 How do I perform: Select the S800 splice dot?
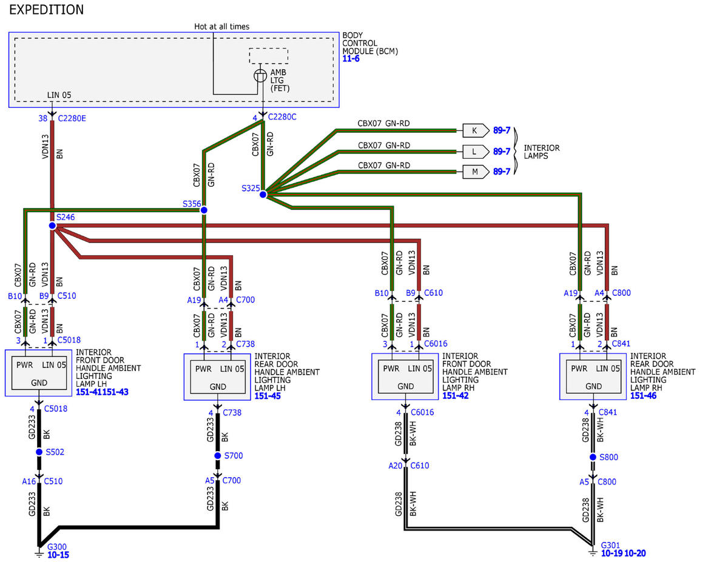(593, 457)
